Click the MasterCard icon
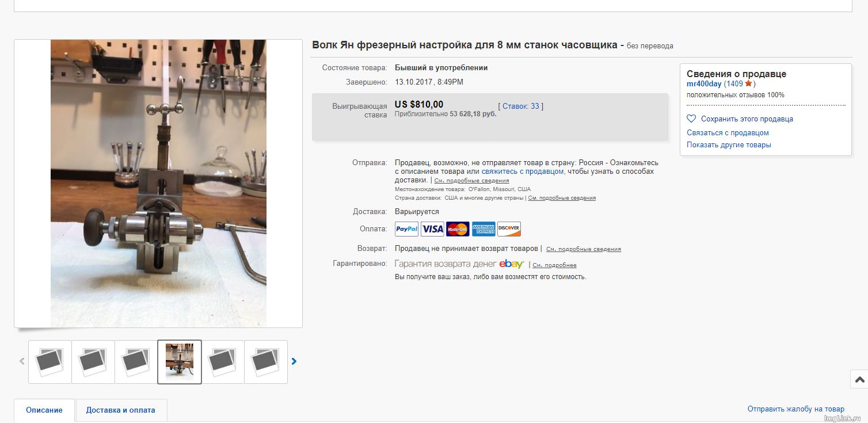868x423 pixels. [x=458, y=229]
